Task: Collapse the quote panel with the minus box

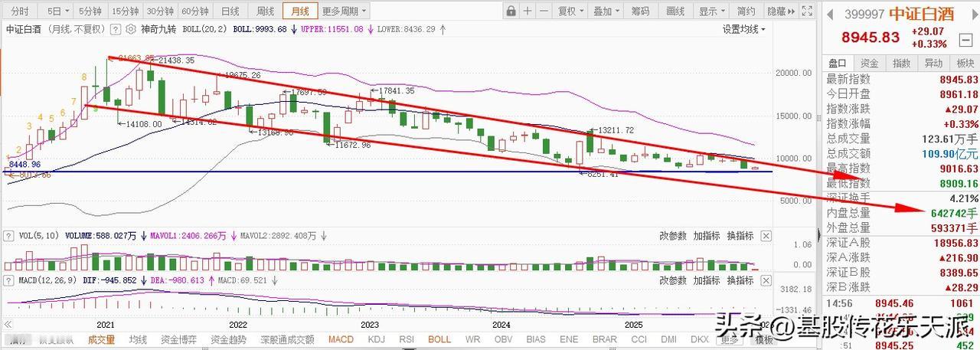Action: [x=967, y=38]
